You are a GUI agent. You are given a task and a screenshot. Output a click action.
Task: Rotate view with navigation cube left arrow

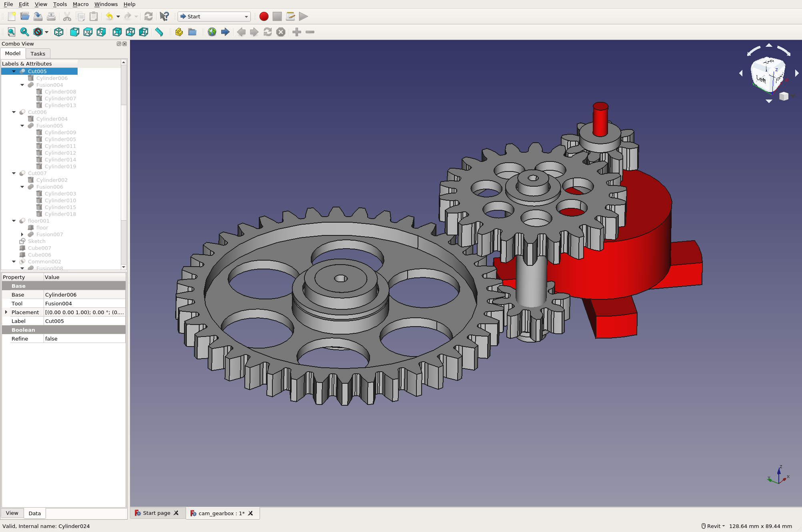(741, 73)
